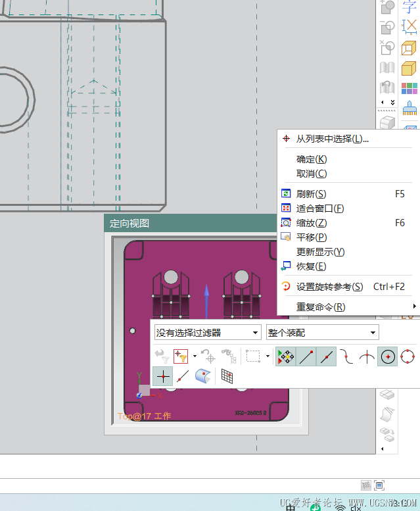420x511 pixels.
Task: Open the color palette grid icon
Action: point(409,88)
